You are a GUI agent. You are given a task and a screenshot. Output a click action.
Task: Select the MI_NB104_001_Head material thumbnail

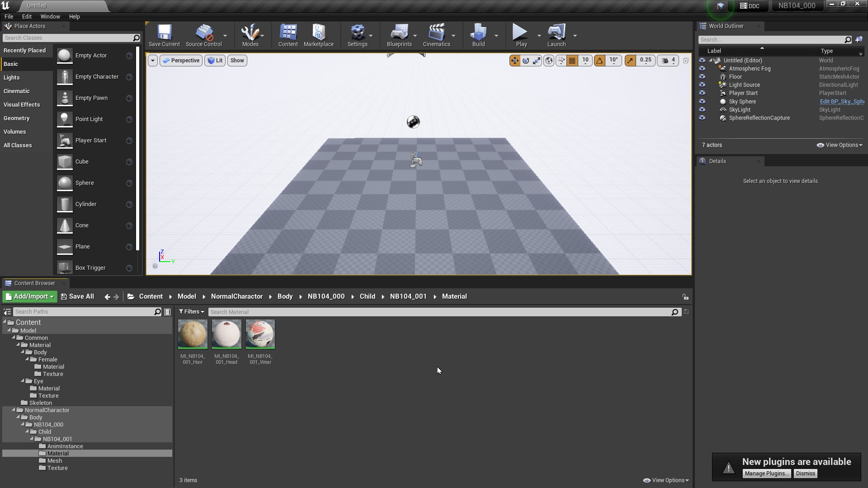point(226,334)
